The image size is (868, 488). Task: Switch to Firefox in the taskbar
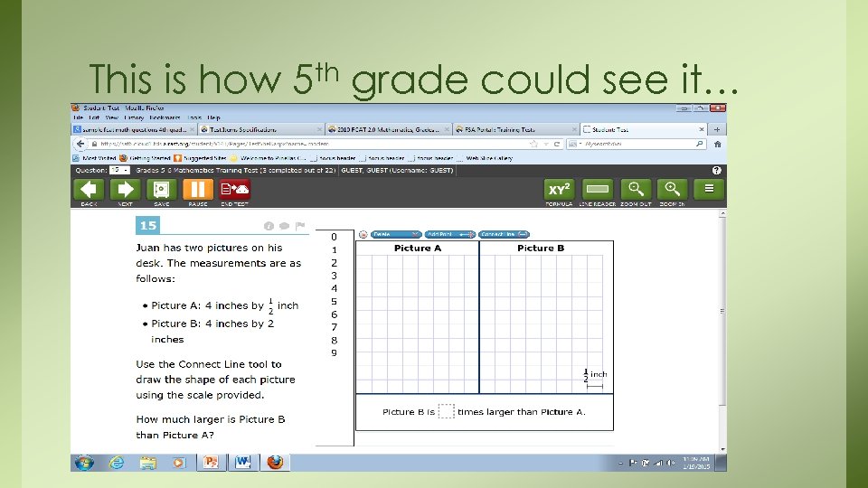pyautogui.click(x=275, y=463)
